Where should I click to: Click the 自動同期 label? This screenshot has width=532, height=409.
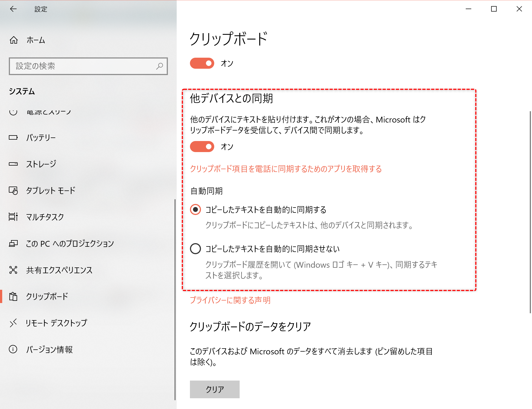tap(207, 191)
